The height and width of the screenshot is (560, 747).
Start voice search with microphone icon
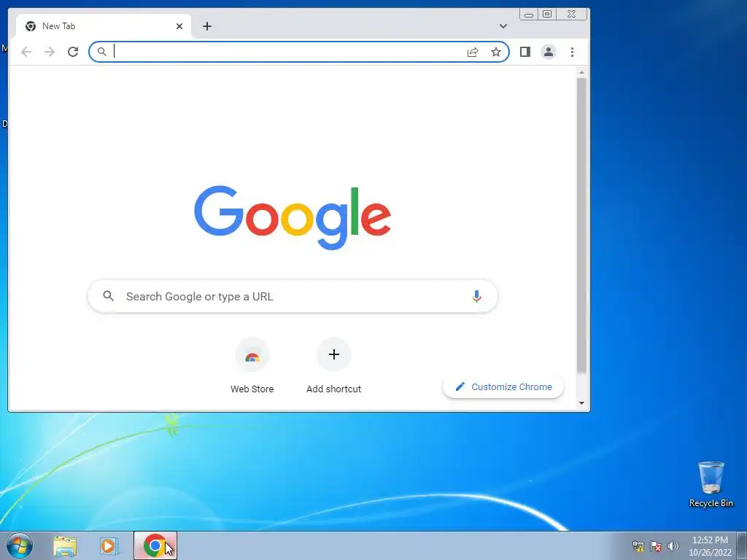(x=476, y=296)
